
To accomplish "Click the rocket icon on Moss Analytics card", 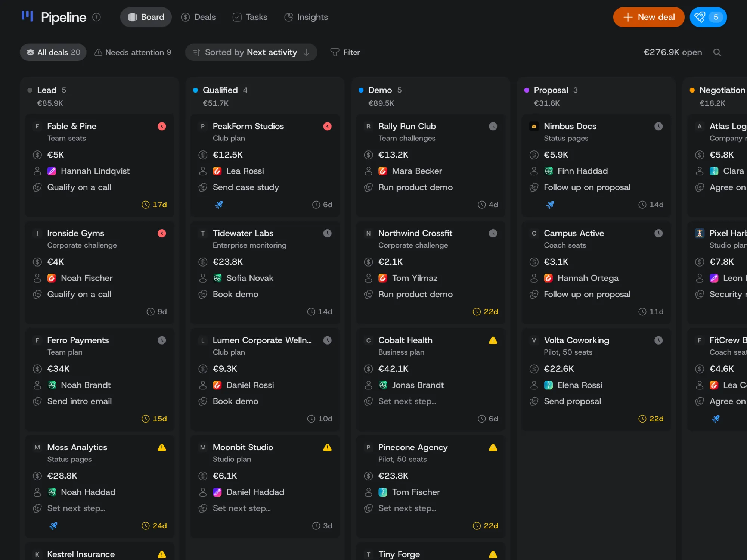I will pos(53,526).
